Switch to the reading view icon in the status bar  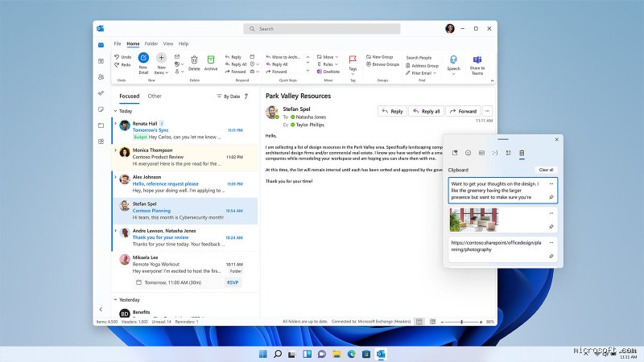click(432, 322)
